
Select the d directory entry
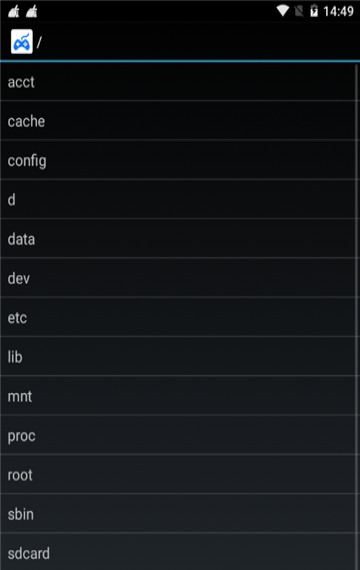(178, 199)
